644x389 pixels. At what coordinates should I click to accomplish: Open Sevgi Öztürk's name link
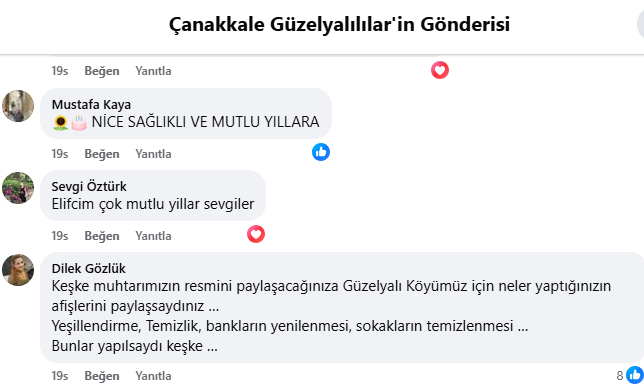[89, 186]
